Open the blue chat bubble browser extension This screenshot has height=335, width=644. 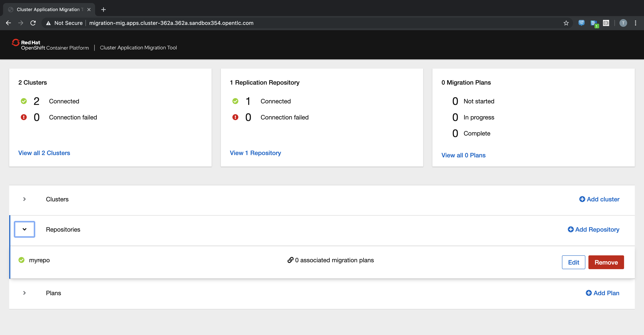pyautogui.click(x=581, y=23)
